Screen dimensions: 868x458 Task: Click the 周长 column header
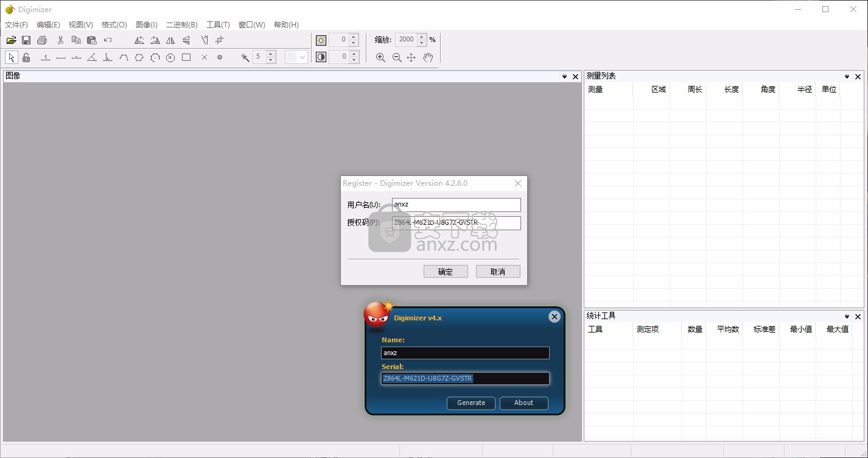(x=688, y=90)
